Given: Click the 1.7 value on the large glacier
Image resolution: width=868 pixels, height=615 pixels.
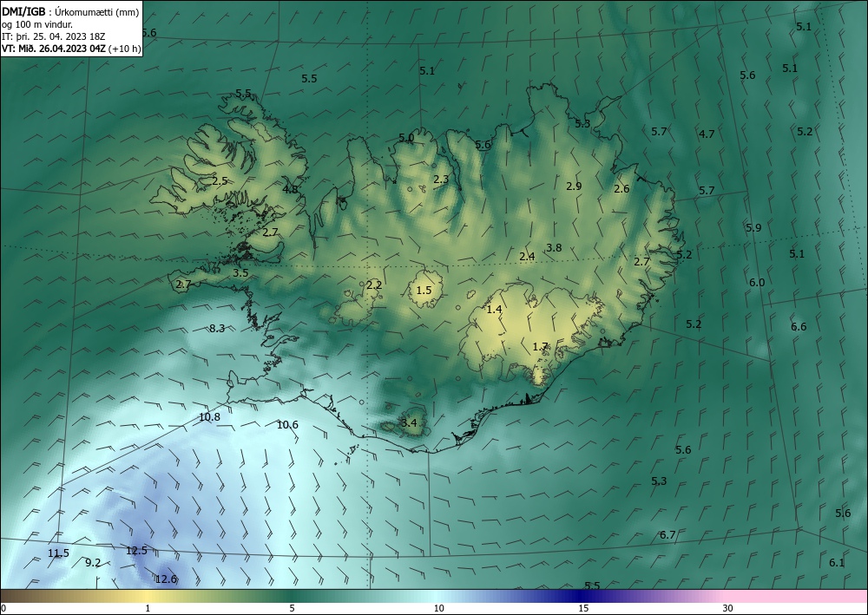Looking at the screenshot, I should [x=540, y=347].
